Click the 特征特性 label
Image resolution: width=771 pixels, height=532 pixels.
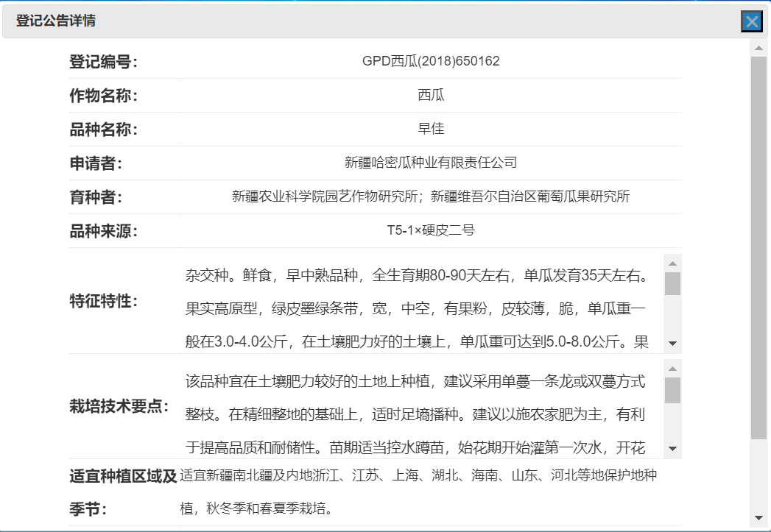pos(103,301)
